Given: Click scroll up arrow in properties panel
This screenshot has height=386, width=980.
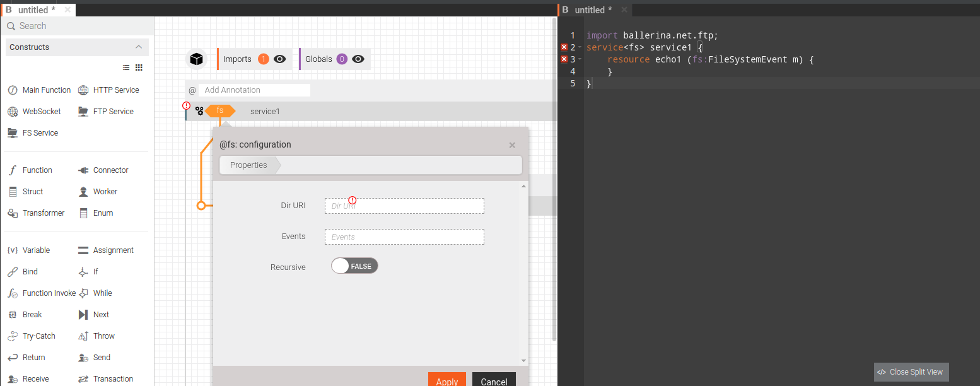Looking at the screenshot, I should [524, 186].
